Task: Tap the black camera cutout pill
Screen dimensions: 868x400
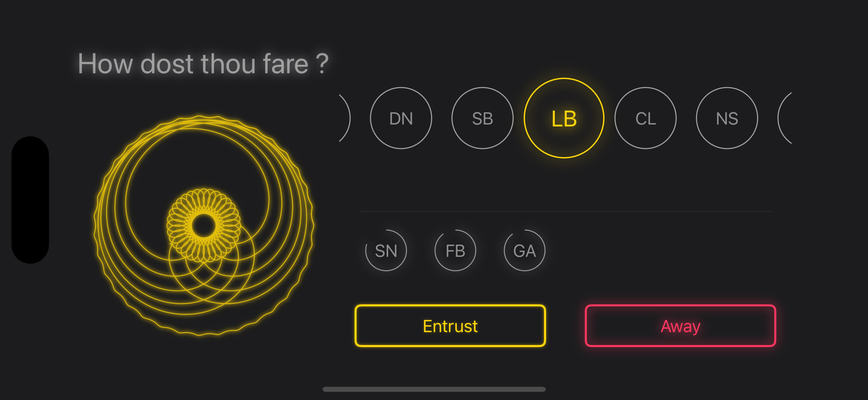Action: [x=30, y=200]
